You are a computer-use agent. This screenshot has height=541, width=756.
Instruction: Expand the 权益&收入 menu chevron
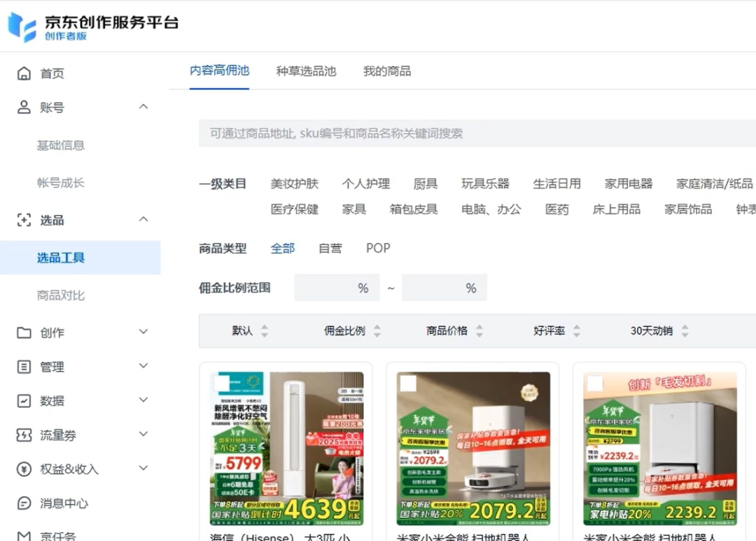143,468
